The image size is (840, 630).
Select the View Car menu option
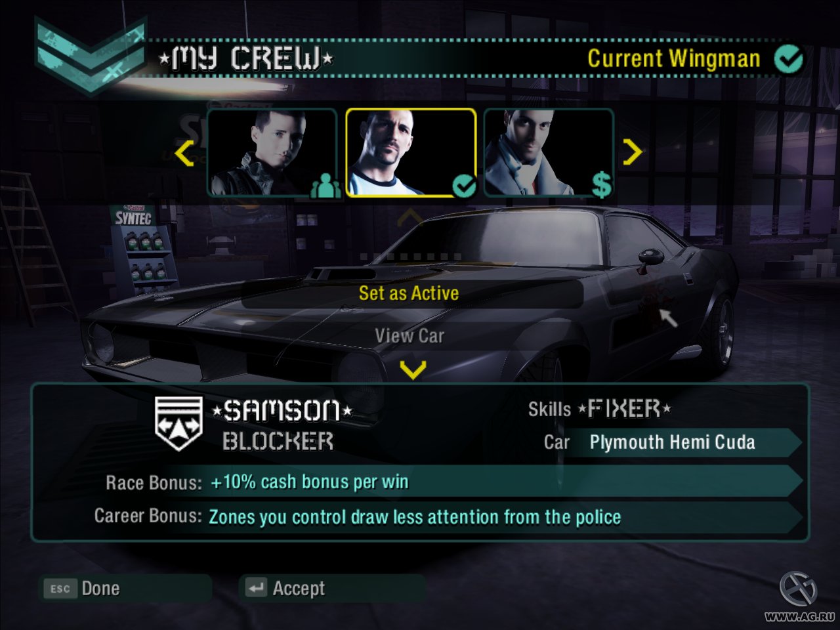pos(409,336)
